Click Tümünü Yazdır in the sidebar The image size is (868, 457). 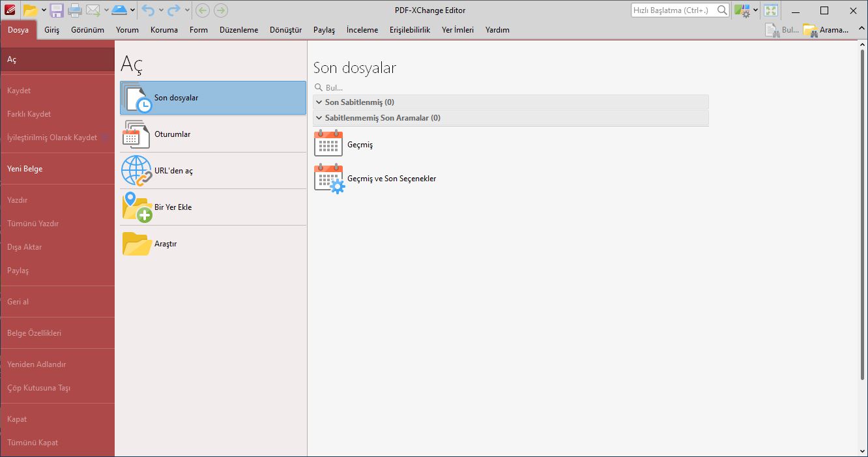(57, 224)
